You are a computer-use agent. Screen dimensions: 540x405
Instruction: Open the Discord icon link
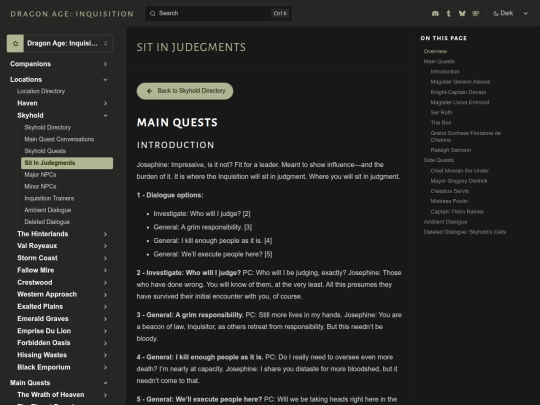click(x=435, y=13)
